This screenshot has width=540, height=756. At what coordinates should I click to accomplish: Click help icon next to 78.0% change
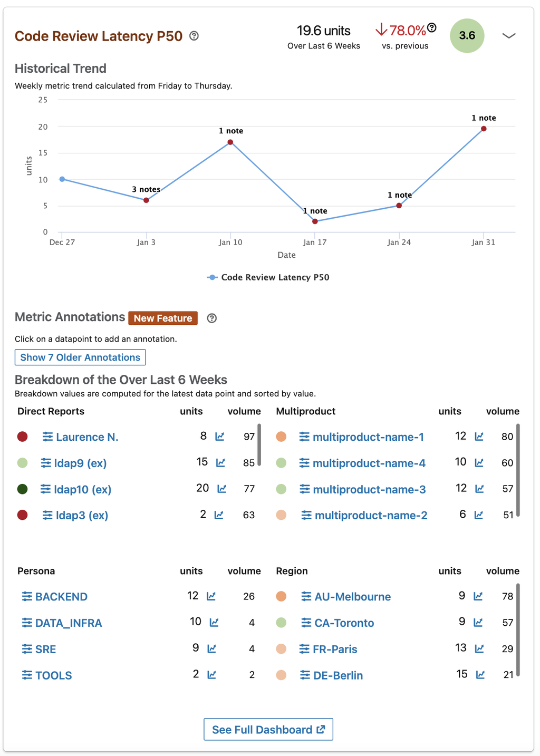[432, 27]
